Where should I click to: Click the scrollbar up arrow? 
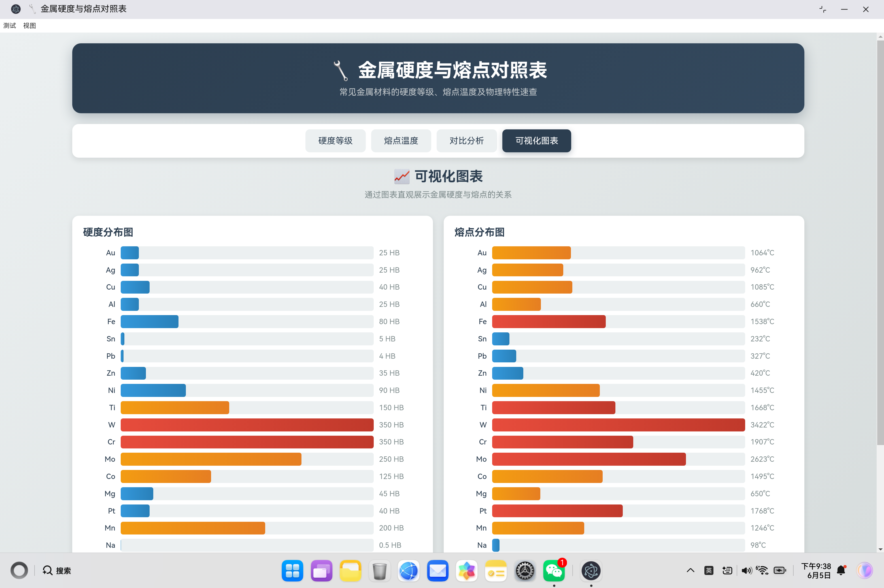pos(880,36)
